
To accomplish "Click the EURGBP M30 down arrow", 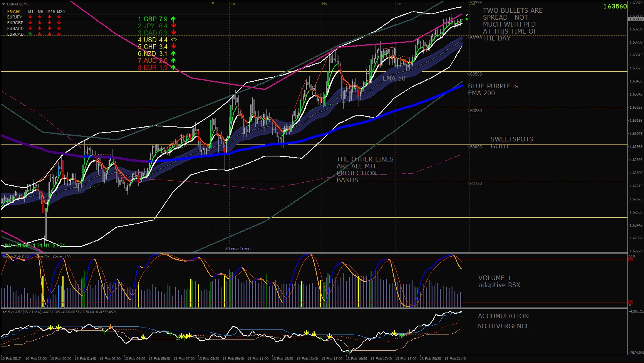I will coord(59,22).
